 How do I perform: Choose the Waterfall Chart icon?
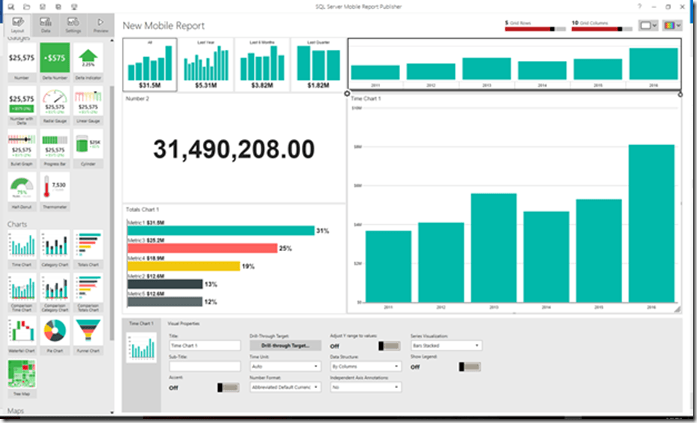22,335
